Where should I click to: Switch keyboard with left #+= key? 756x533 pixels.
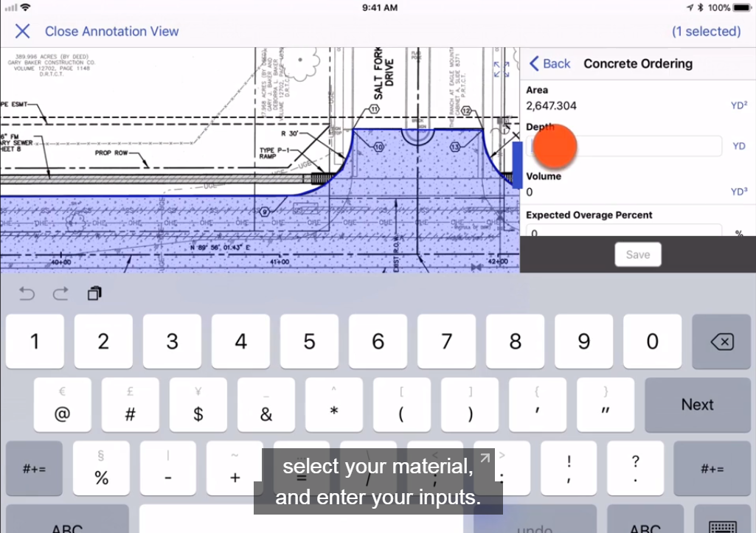click(33, 469)
